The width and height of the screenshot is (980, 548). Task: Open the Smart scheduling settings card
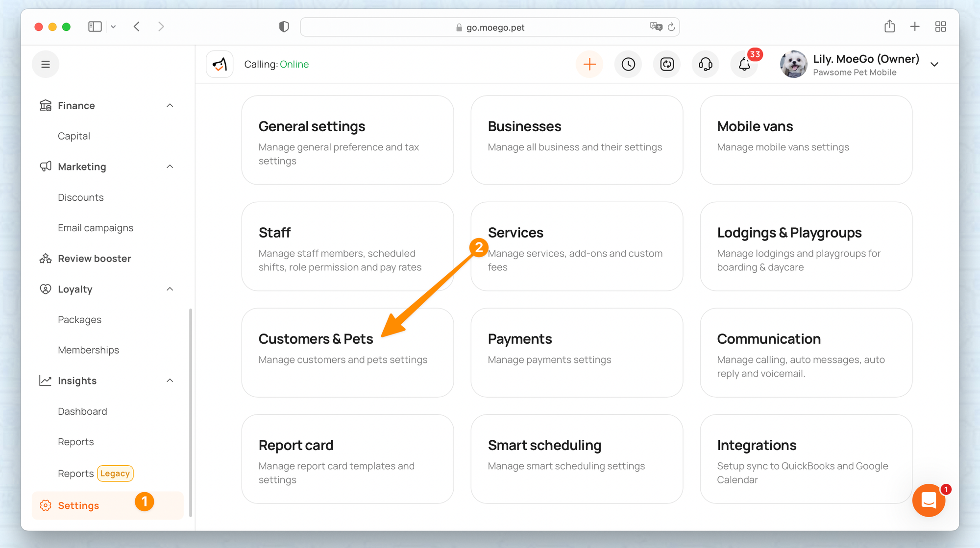pos(577,458)
